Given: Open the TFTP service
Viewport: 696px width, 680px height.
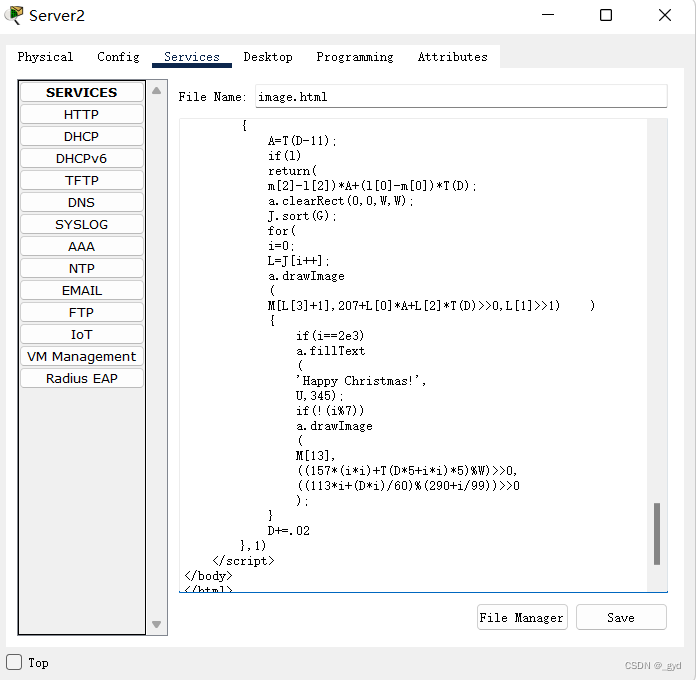Looking at the screenshot, I should 82,180.
